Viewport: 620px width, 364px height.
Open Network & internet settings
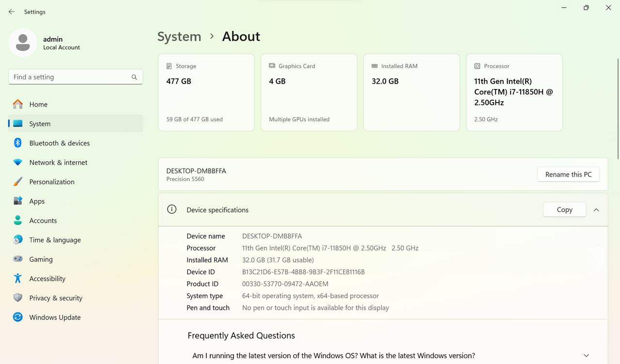[76, 162]
